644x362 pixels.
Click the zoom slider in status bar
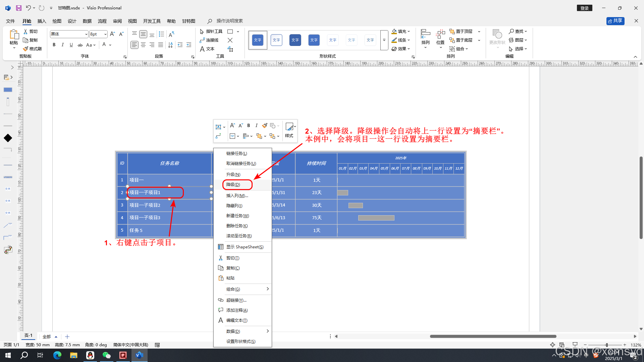pyautogui.click(x=606, y=345)
